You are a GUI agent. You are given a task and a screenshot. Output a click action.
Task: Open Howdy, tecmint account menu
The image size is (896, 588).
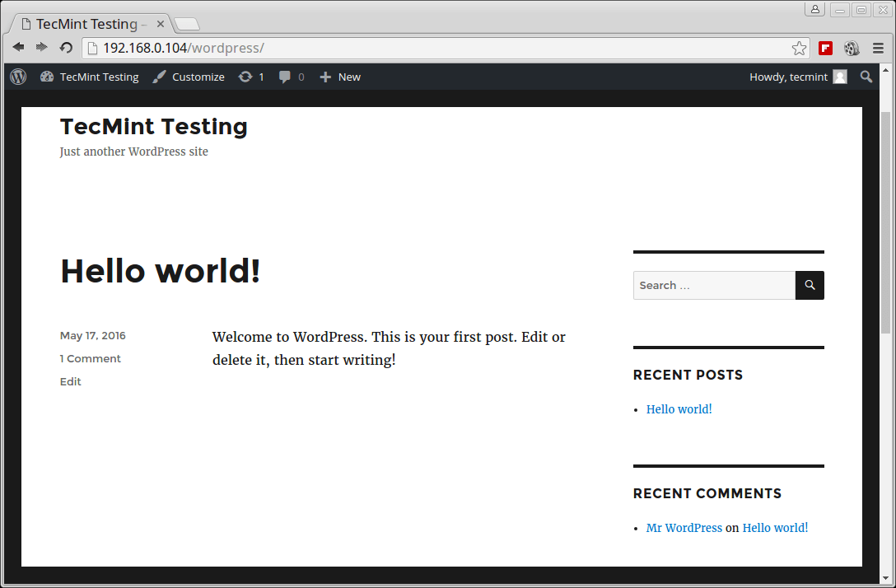click(x=798, y=77)
